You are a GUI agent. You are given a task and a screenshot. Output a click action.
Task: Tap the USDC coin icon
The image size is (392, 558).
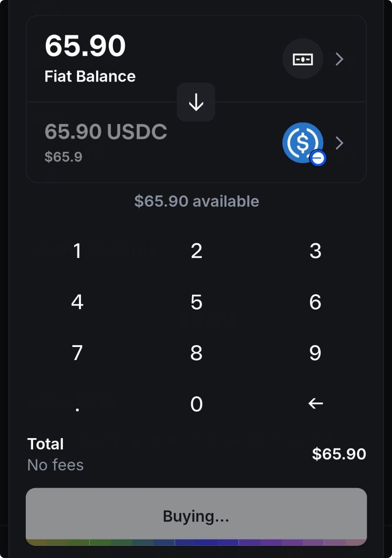coord(303,143)
